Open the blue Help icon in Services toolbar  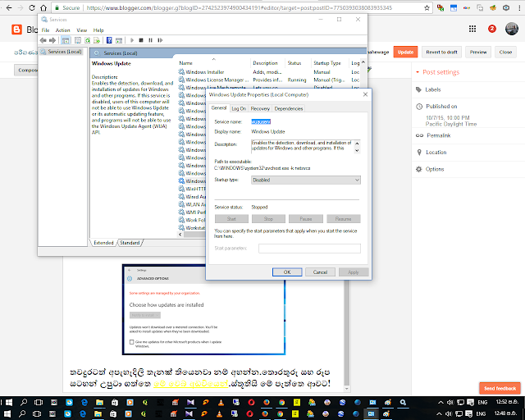tap(109, 40)
